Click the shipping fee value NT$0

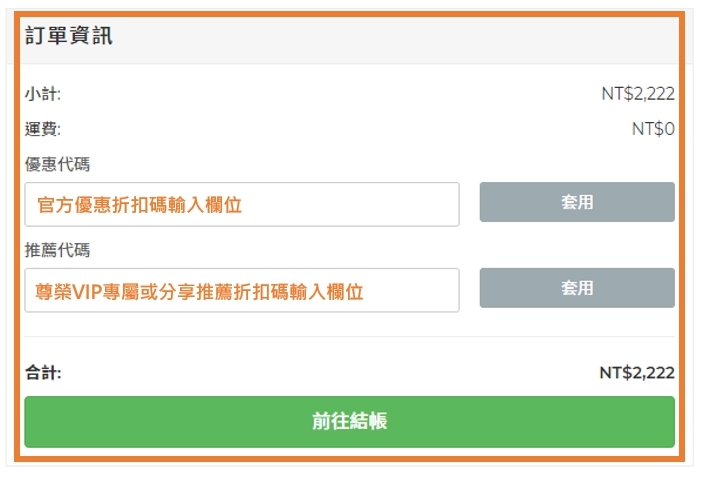653,129
